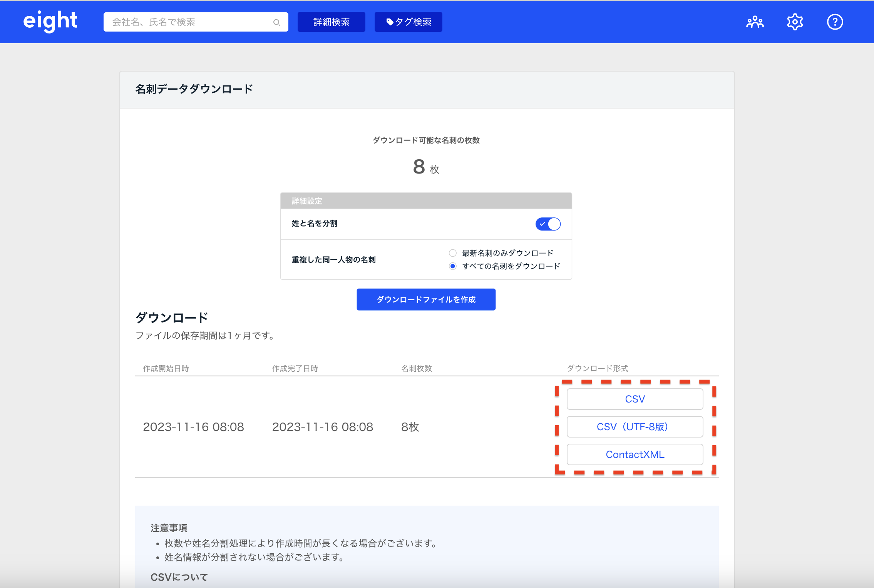The height and width of the screenshot is (588, 874).
Task: Select すべての名刺をダウンロード radio option
Action: [x=453, y=266]
